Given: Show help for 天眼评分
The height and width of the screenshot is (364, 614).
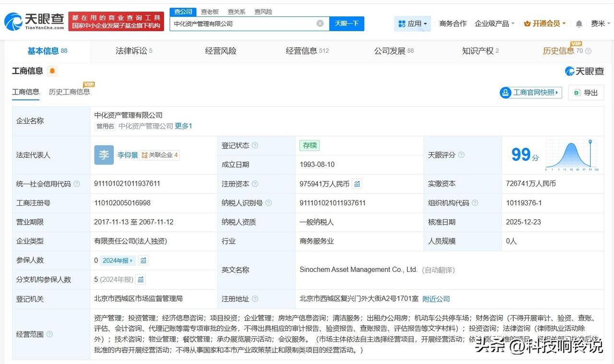Looking at the screenshot, I should [461, 155].
